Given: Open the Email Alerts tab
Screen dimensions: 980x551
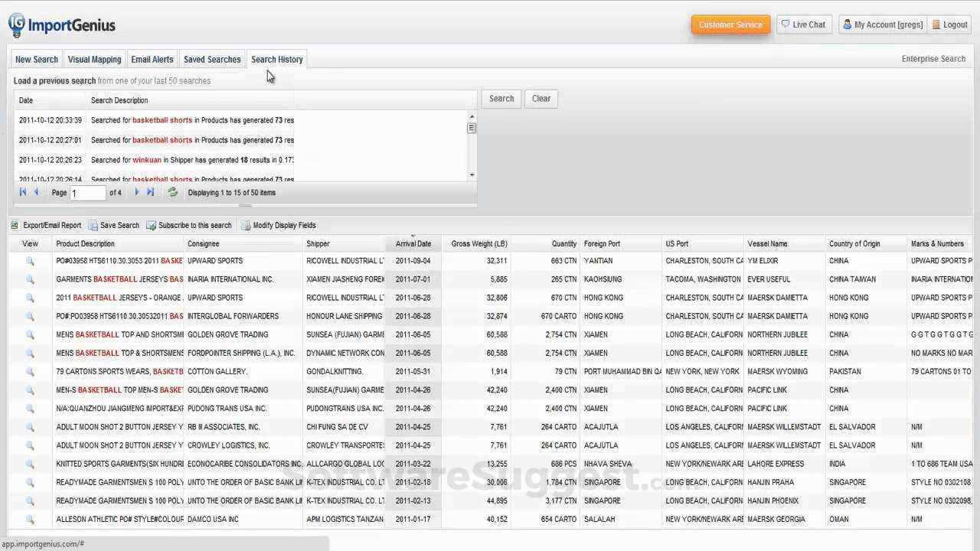Looking at the screenshot, I should point(152,59).
